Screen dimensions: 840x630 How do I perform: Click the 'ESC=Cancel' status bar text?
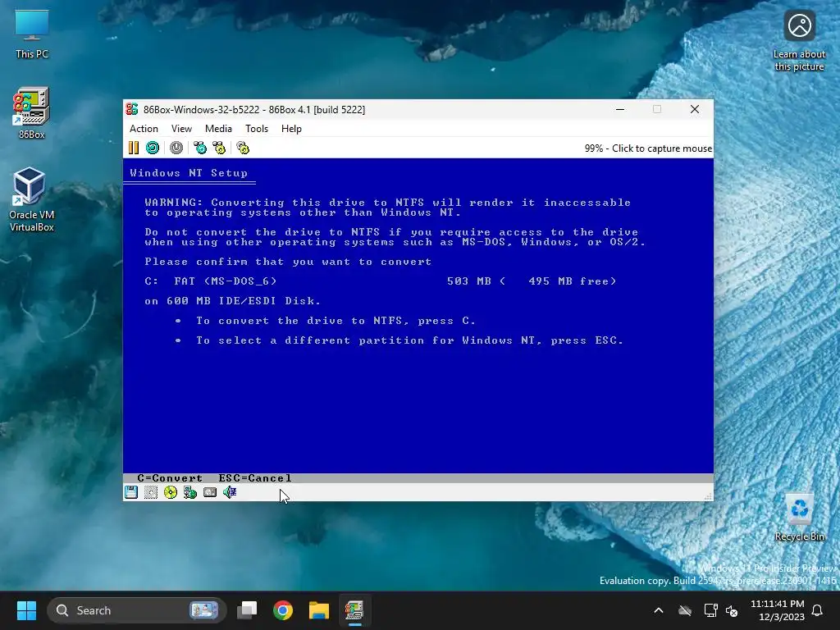pyautogui.click(x=255, y=478)
